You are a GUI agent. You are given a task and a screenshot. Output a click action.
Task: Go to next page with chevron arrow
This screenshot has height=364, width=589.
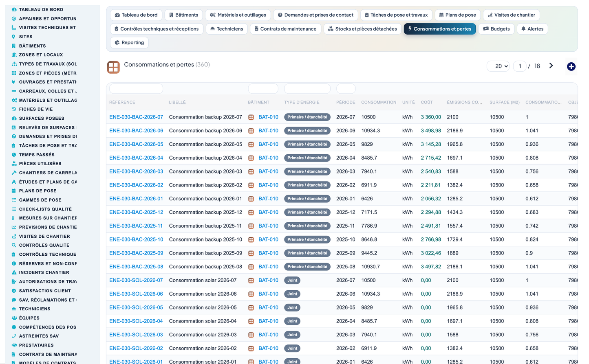[551, 66]
